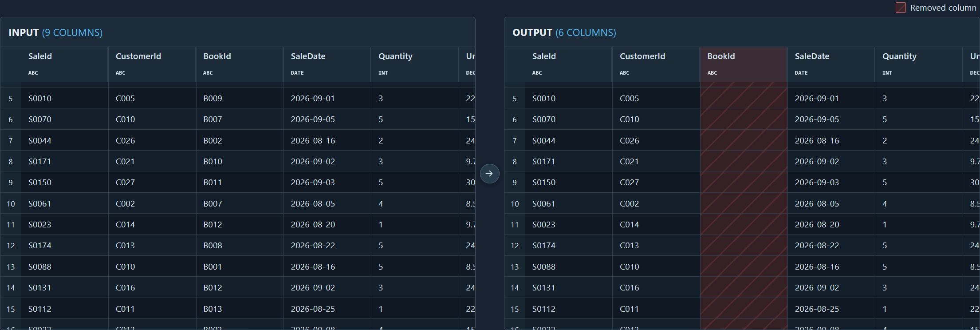The image size is (980, 330).
Task: Click the Removed column legend swatch
Action: click(901, 8)
